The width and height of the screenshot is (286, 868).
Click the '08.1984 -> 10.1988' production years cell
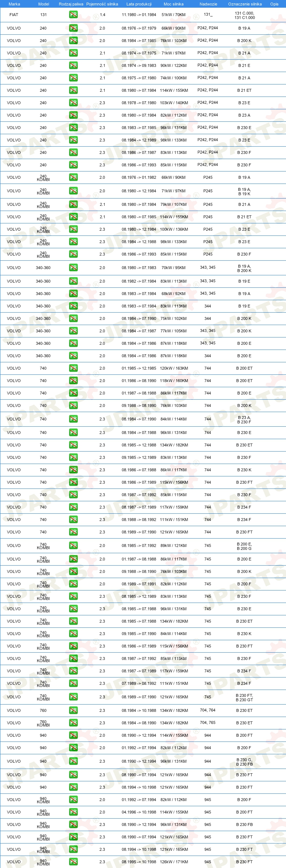[x=139, y=710]
